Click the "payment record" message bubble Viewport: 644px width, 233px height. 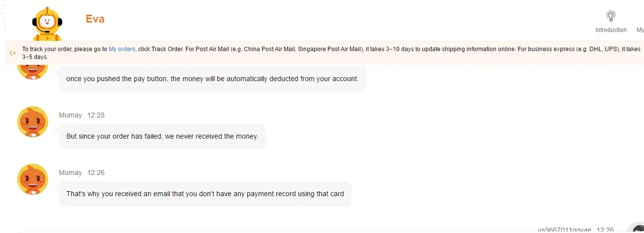click(x=205, y=194)
